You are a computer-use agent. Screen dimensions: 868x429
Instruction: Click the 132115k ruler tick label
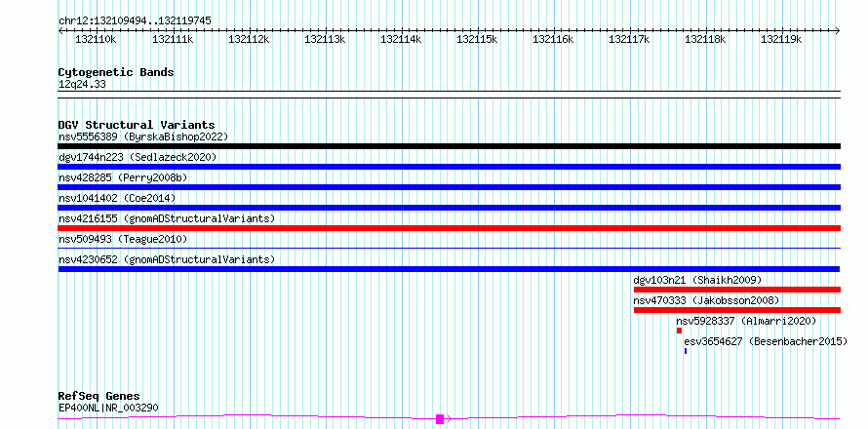(477, 39)
